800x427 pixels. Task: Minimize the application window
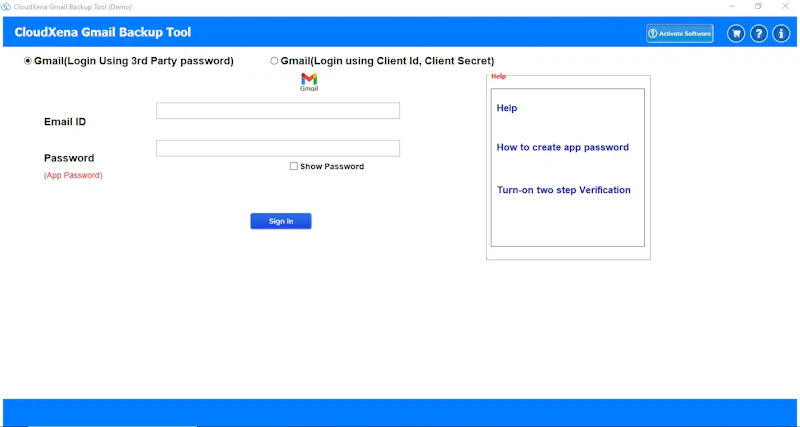pyautogui.click(x=732, y=7)
